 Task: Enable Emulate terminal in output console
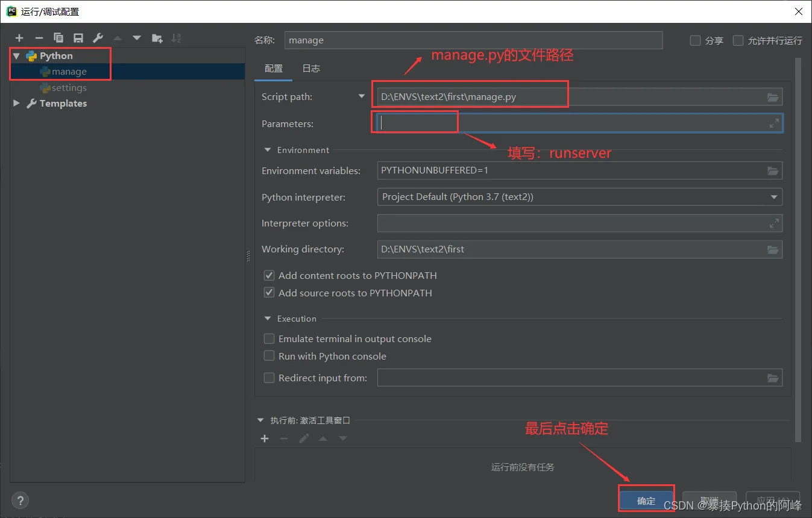coord(269,339)
